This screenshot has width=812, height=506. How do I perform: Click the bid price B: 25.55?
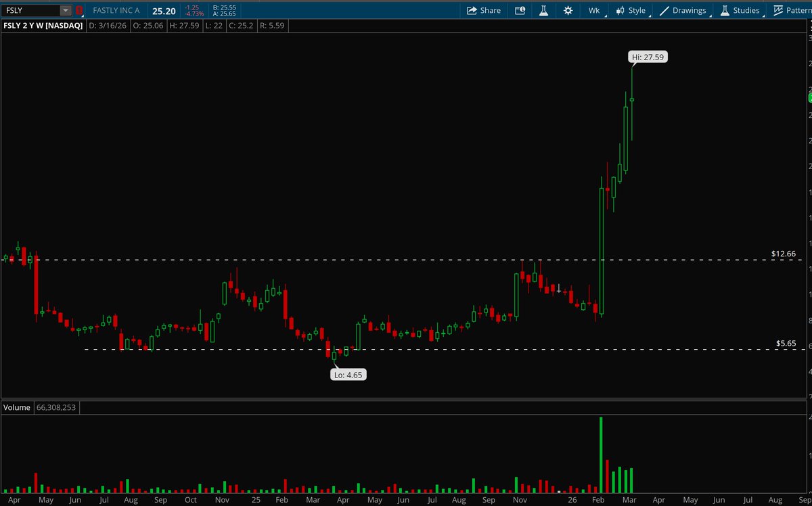pos(224,7)
